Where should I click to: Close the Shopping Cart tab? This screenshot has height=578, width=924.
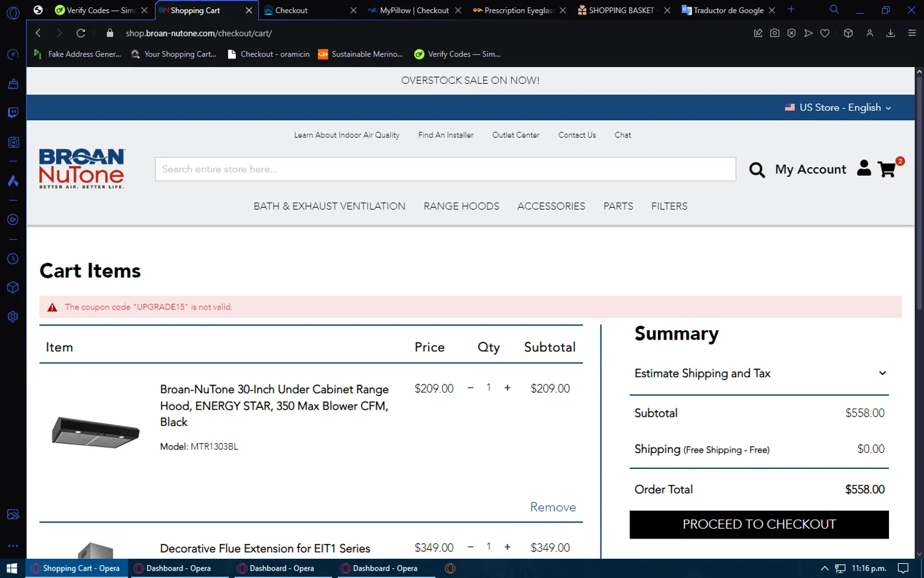[249, 10]
